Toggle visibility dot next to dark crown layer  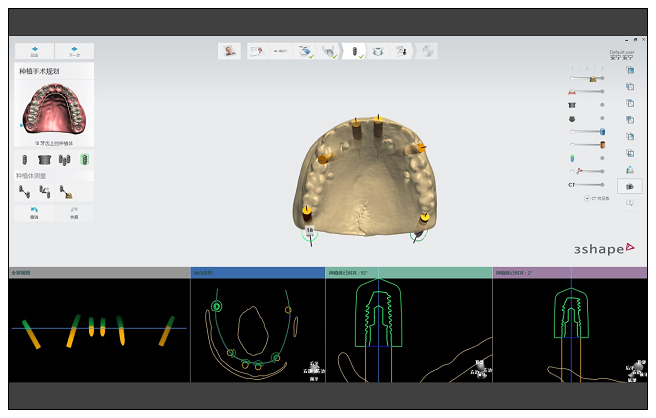click(x=602, y=118)
